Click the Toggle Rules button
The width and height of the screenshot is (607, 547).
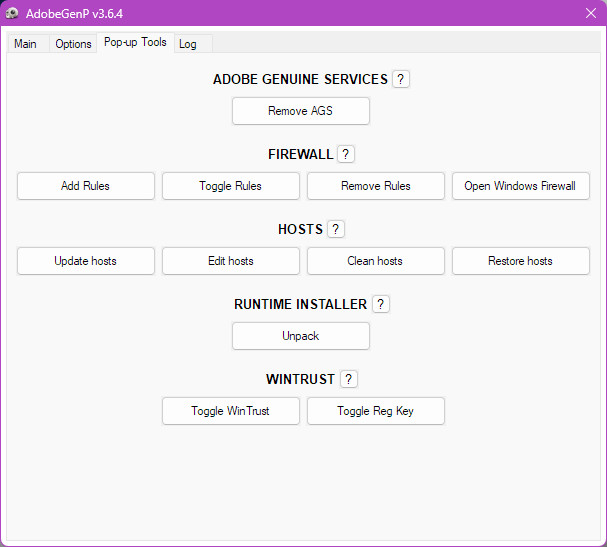tap(231, 186)
